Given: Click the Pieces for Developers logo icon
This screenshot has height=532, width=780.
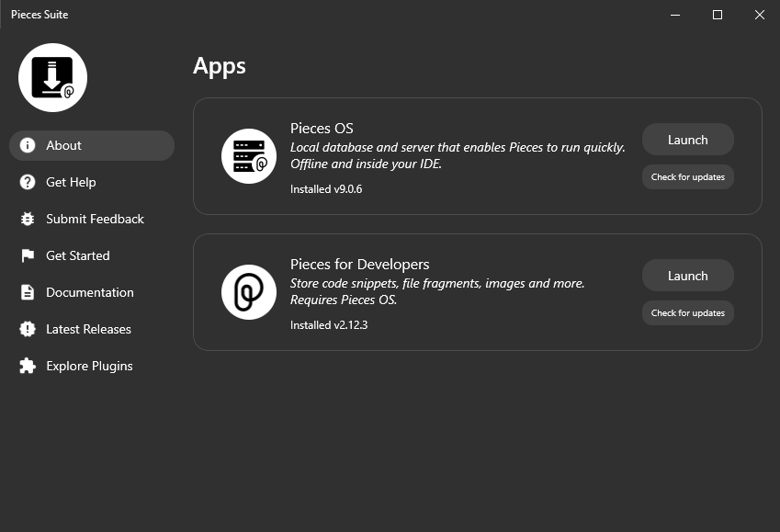Looking at the screenshot, I should point(249,292).
